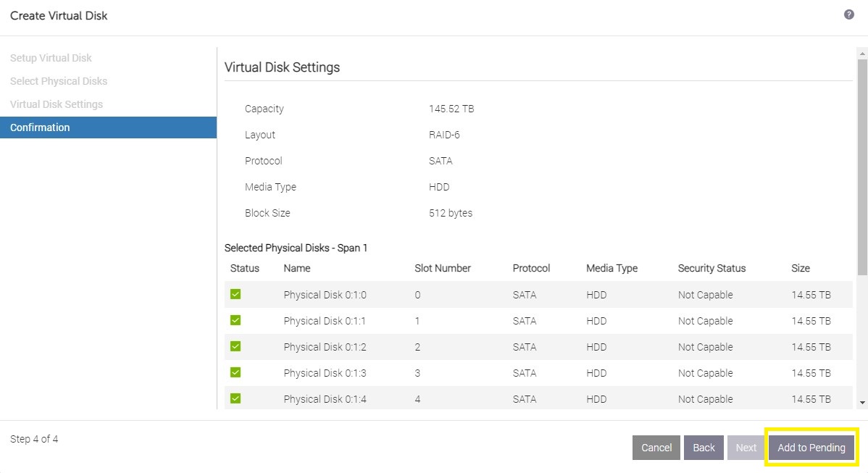Click status checkmark for Physical Disk 0:1:4
Viewport: 868px width, 473px height.
235,398
